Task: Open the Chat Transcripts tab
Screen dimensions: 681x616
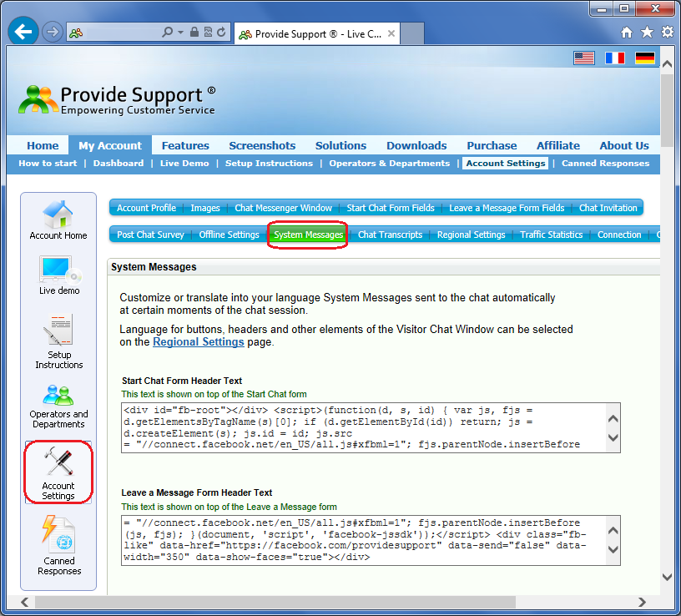Action: (x=390, y=235)
